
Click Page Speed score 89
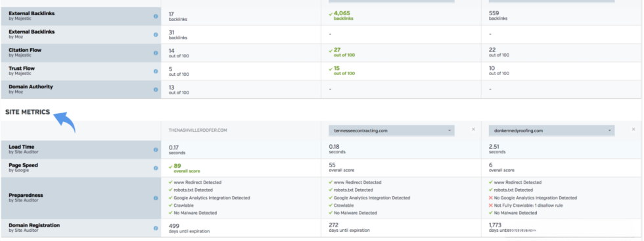coord(185,168)
